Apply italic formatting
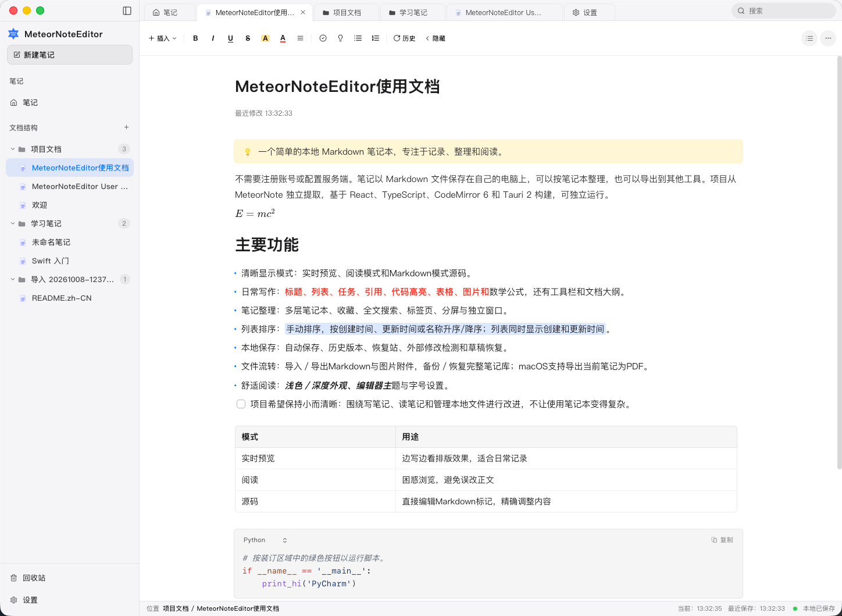This screenshot has height=616, width=842. (213, 38)
